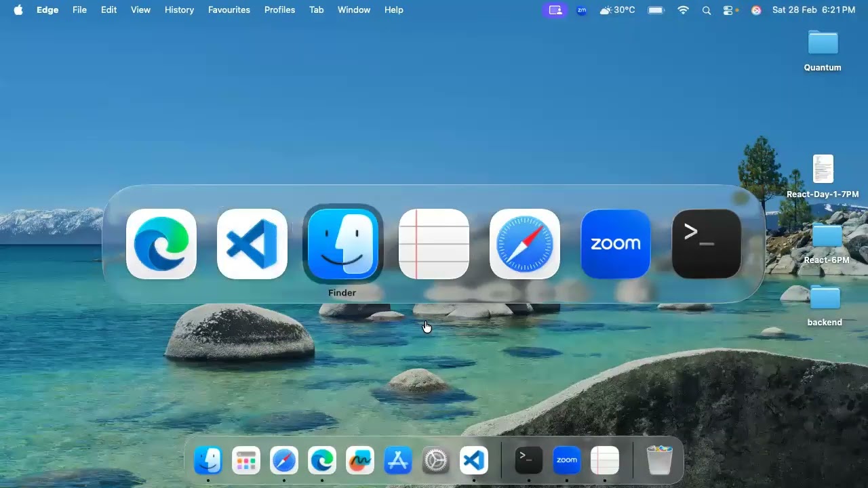This screenshot has height=488, width=868.
Task: Open Launchpad apps grid from the Dock
Action: point(246,461)
